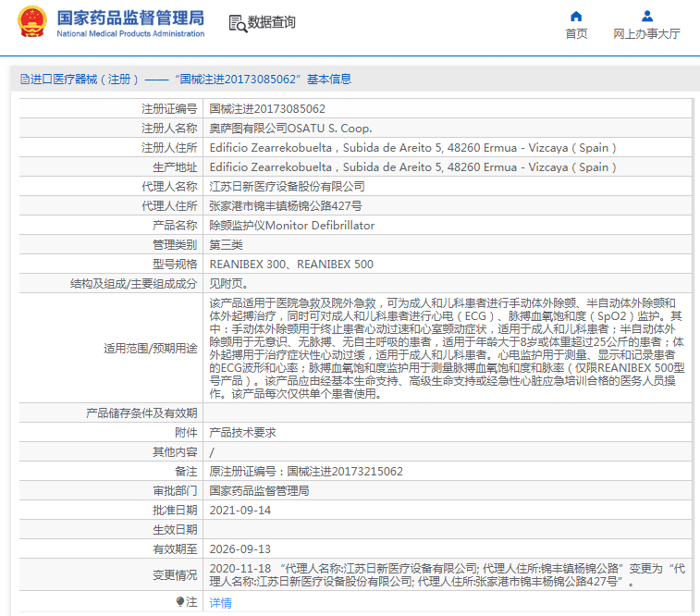Click registration number value 国械注进20173085062 in table

[267, 108]
